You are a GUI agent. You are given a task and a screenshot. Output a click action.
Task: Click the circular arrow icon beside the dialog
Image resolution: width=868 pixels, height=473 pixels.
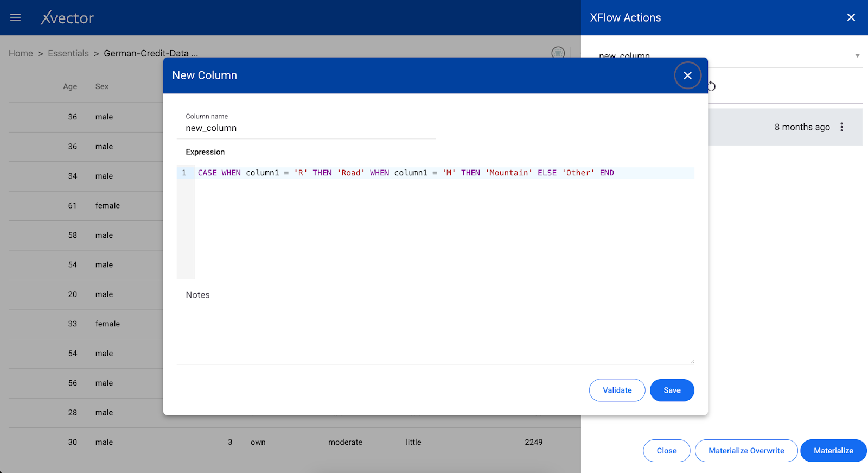point(712,86)
